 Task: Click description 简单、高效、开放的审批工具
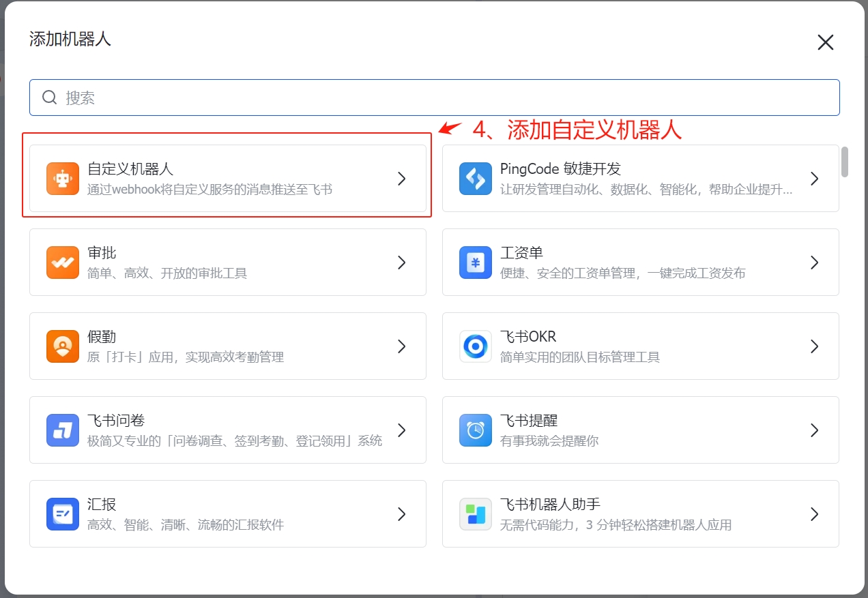tap(167, 273)
